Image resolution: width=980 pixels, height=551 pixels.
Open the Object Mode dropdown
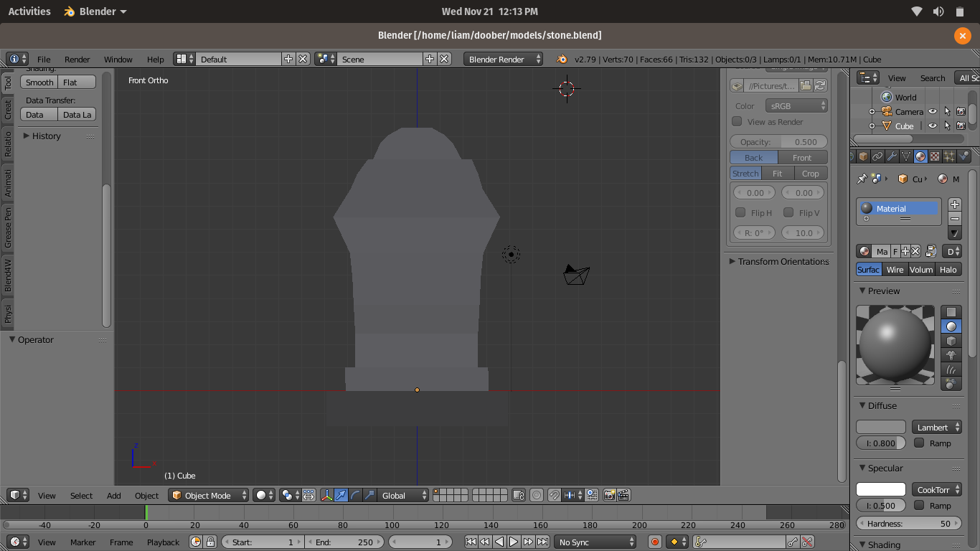[209, 495]
